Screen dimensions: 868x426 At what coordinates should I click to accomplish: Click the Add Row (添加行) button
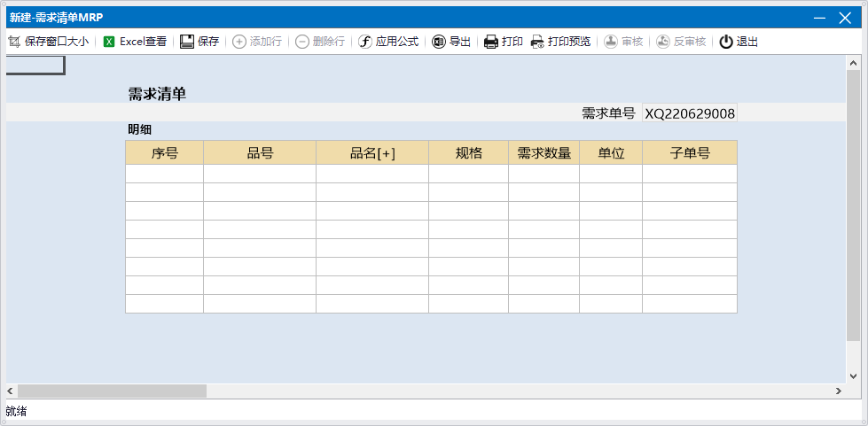(x=257, y=42)
